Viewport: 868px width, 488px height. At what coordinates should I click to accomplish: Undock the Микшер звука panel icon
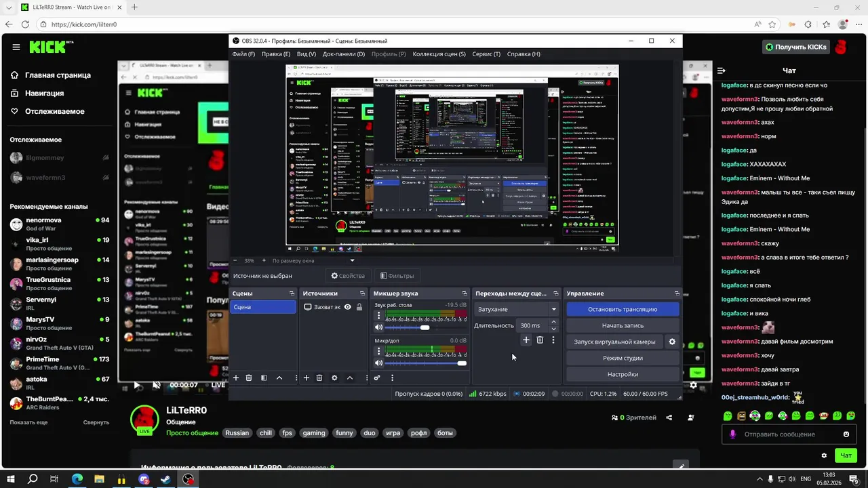click(x=465, y=293)
